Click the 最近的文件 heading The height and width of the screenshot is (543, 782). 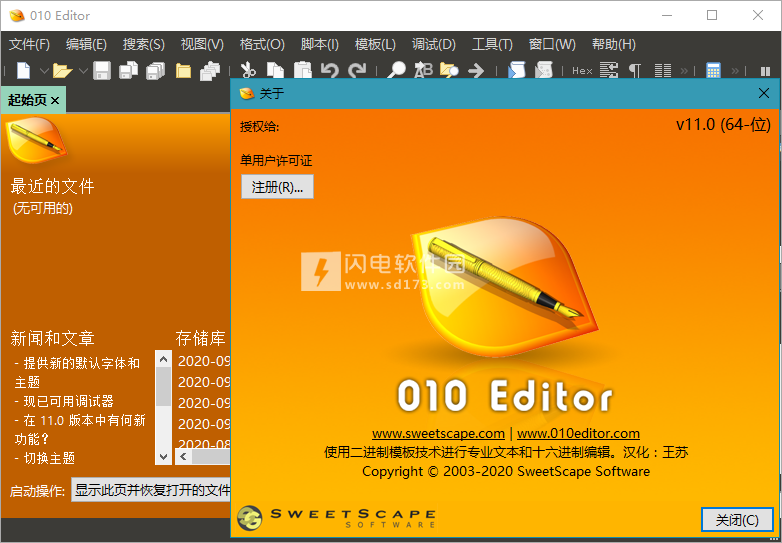[52, 186]
